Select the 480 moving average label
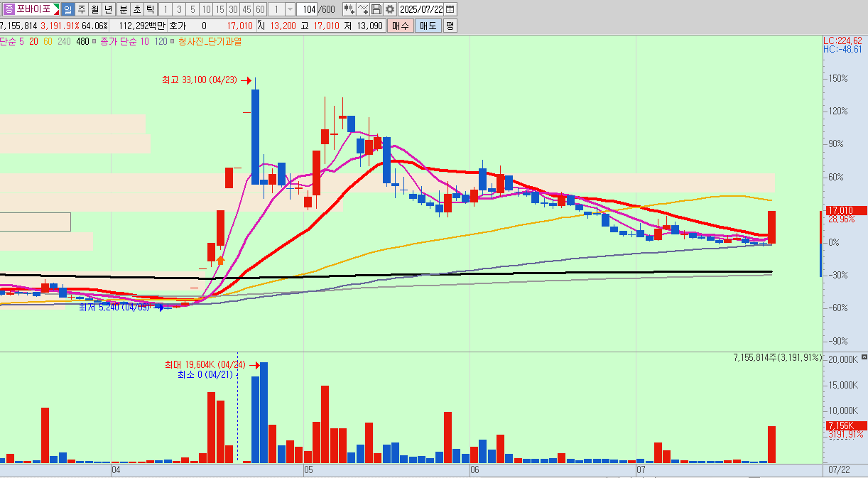This screenshot has width=868, height=478. pyautogui.click(x=82, y=42)
